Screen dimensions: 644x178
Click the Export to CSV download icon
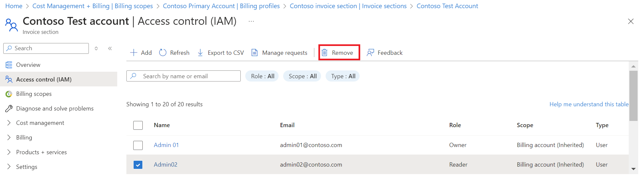coord(200,53)
